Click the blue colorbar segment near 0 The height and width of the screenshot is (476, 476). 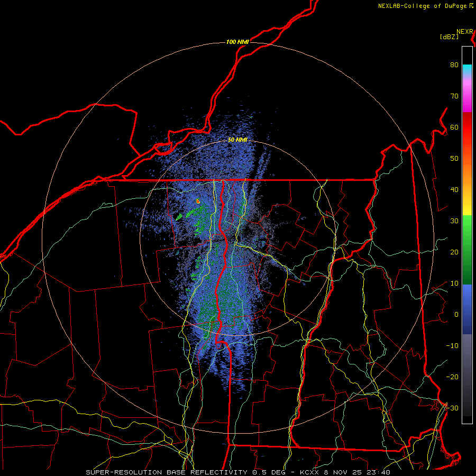point(467,309)
